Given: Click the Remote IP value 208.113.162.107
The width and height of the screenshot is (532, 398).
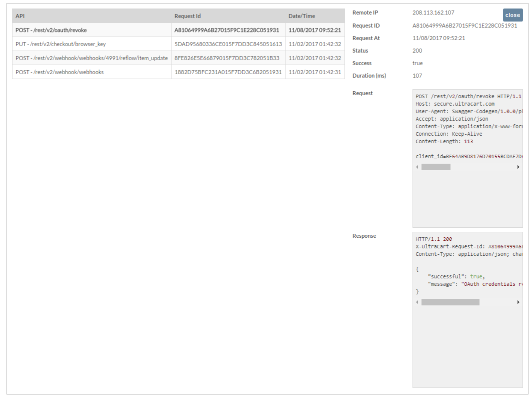Looking at the screenshot, I should point(433,13).
